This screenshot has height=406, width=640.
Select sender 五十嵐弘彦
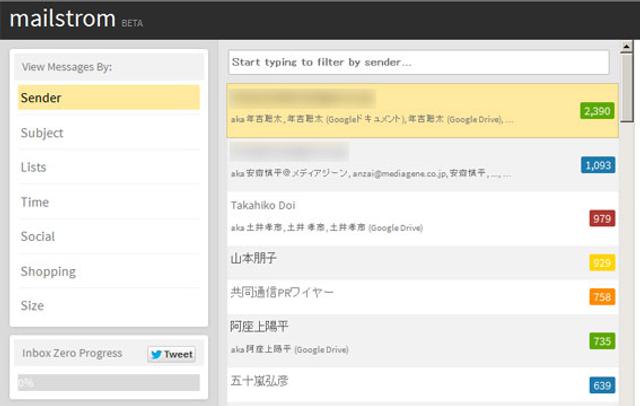tap(422, 385)
